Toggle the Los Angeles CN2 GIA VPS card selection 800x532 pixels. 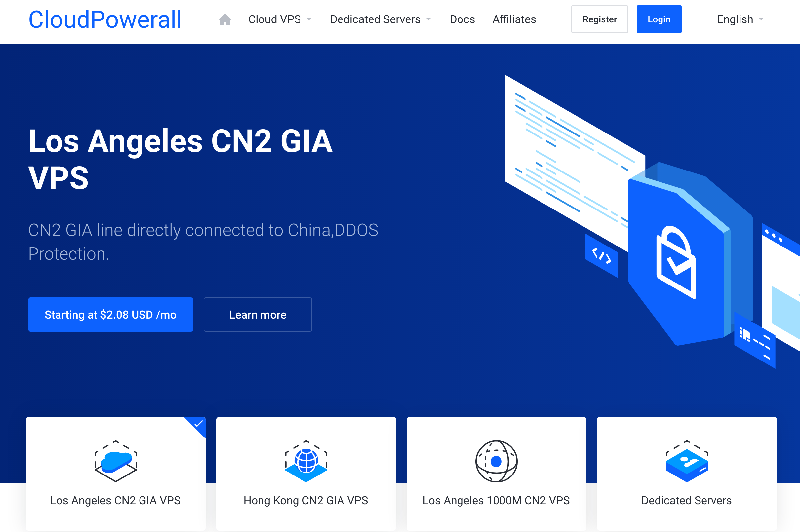(x=115, y=475)
